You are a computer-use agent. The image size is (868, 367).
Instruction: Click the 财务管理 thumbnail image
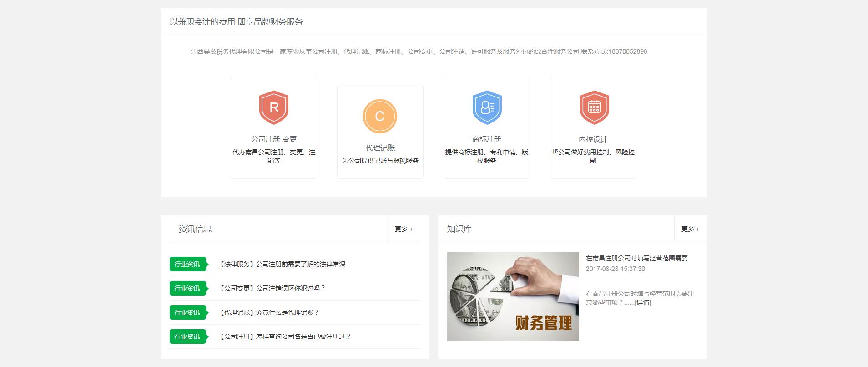pos(513,296)
